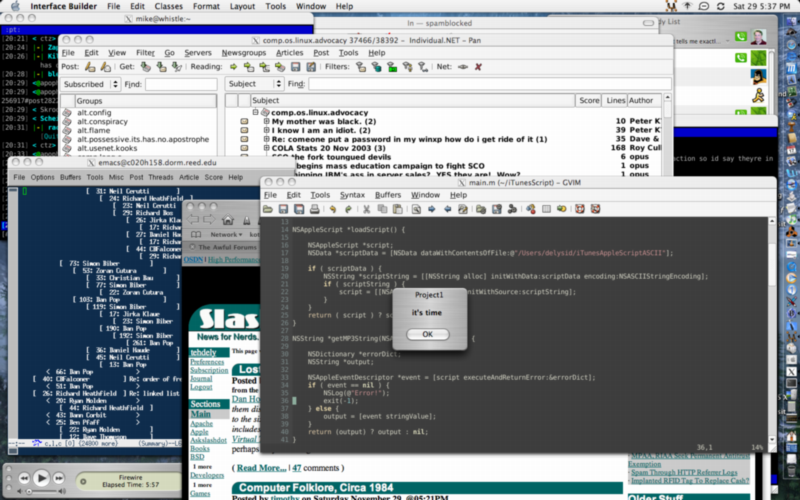Open Subject filter dropdown in Pan

(x=254, y=84)
